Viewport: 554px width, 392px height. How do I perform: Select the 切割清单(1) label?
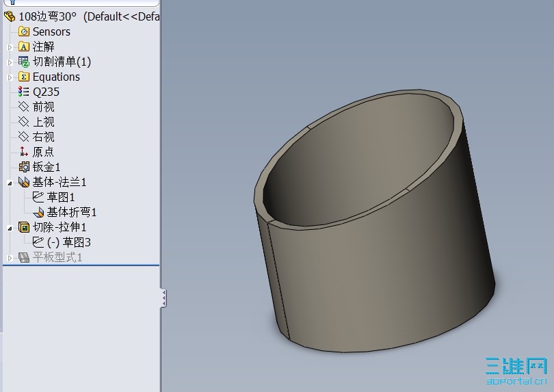pyautogui.click(x=62, y=62)
